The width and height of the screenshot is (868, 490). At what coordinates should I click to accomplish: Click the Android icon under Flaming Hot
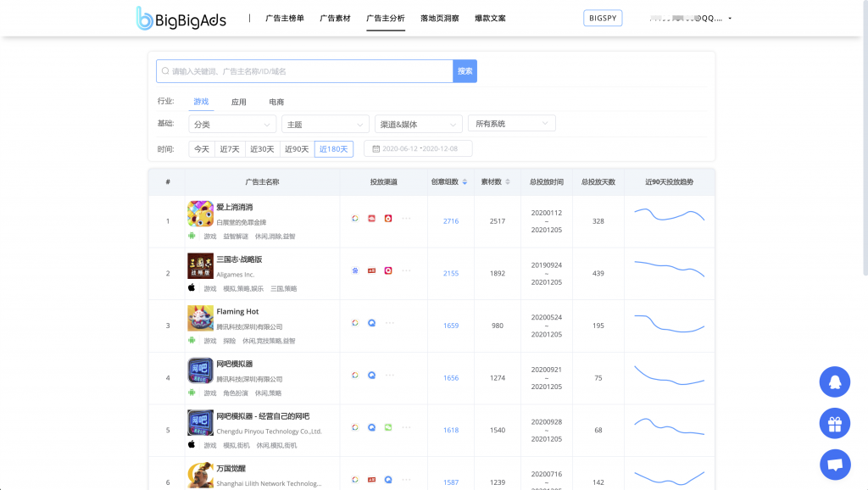192,341
